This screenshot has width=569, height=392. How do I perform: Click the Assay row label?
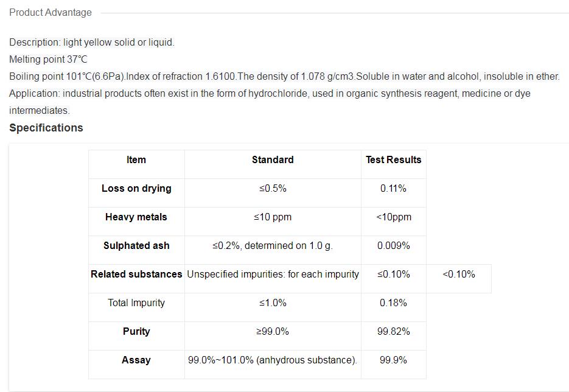pos(136,360)
